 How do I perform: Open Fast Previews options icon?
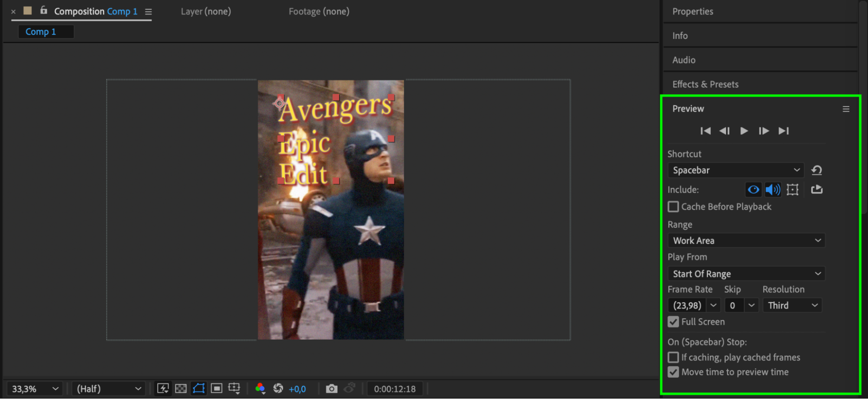point(163,389)
